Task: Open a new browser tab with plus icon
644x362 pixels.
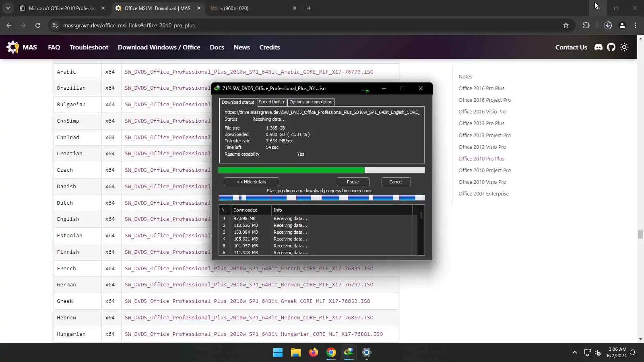Action: click(x=309, y=8)
